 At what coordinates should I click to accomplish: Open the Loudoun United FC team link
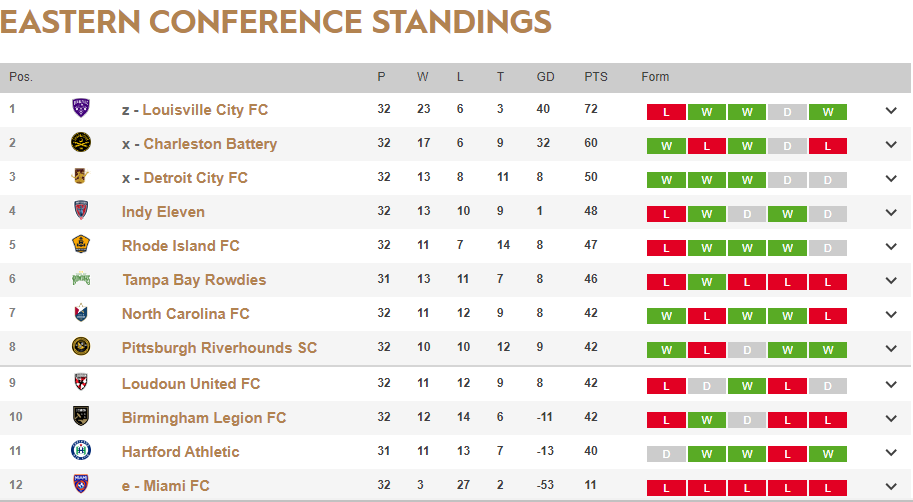point(191,383)
